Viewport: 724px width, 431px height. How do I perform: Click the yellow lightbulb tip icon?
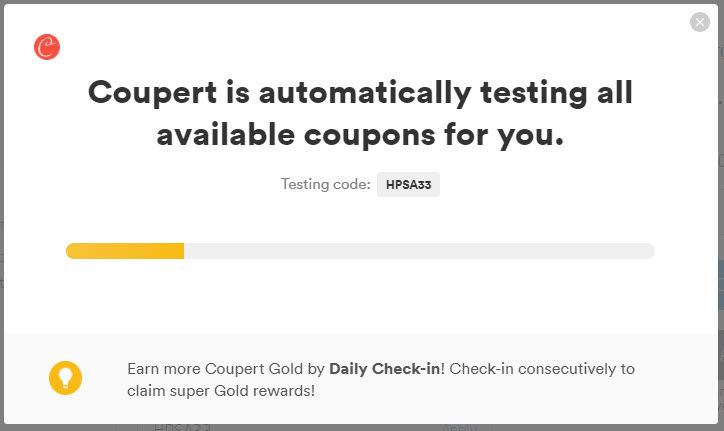[x=66, y=378]
